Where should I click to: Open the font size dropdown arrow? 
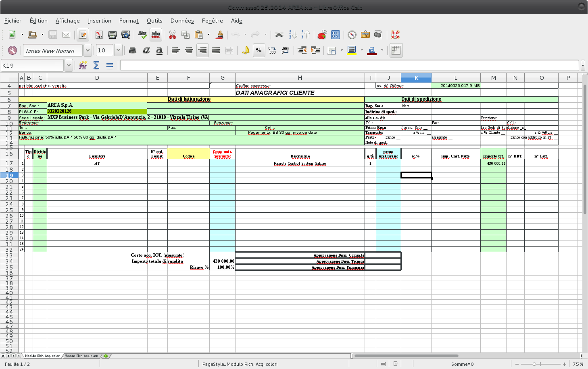coord(118,50)
